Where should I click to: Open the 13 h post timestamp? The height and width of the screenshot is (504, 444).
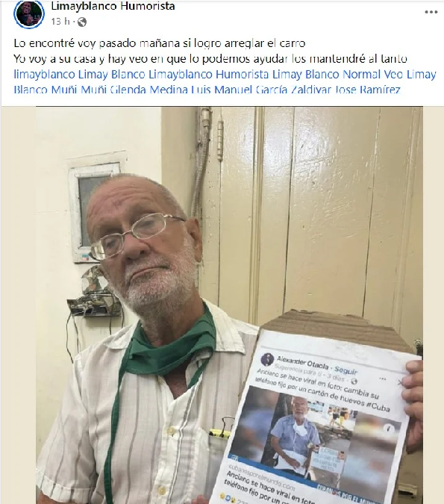tap(60, 22)
